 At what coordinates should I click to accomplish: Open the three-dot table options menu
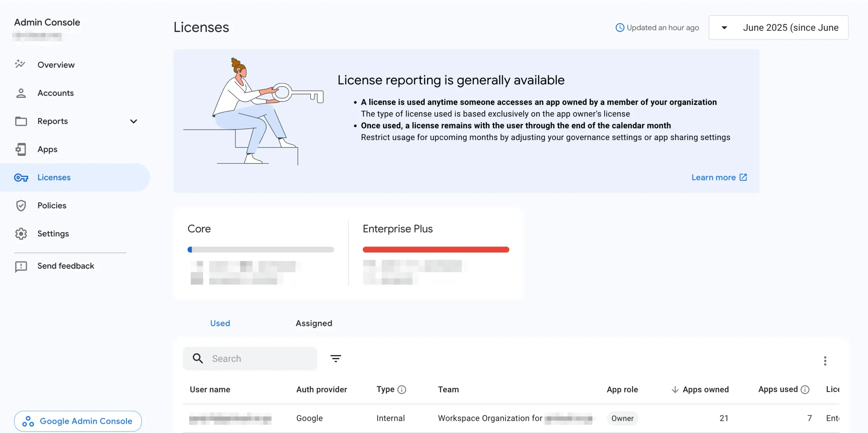pos(825,361)
